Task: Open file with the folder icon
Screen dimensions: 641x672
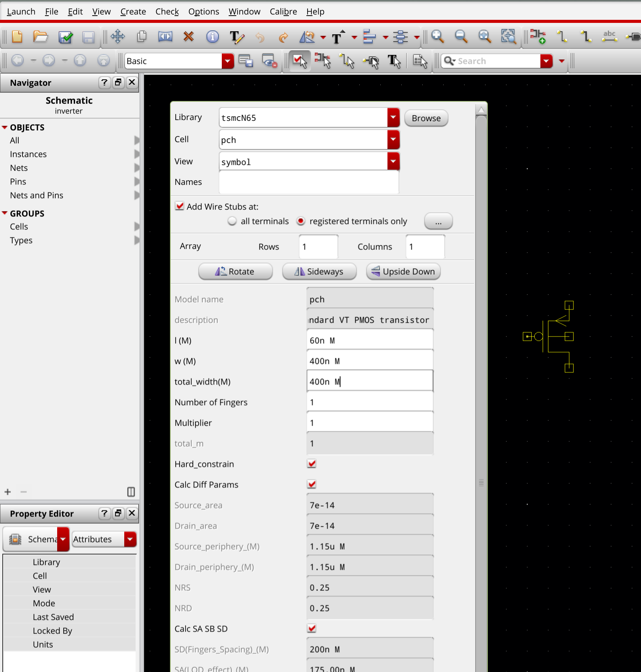Action: 40,37
